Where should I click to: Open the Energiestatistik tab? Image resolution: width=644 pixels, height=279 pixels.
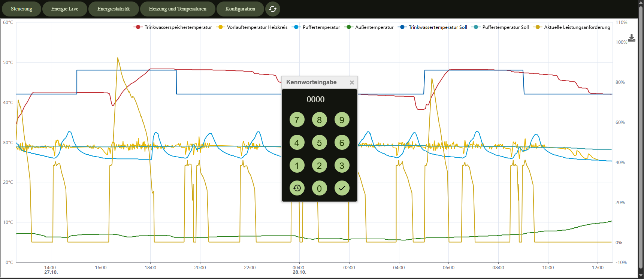coord(114,9)
